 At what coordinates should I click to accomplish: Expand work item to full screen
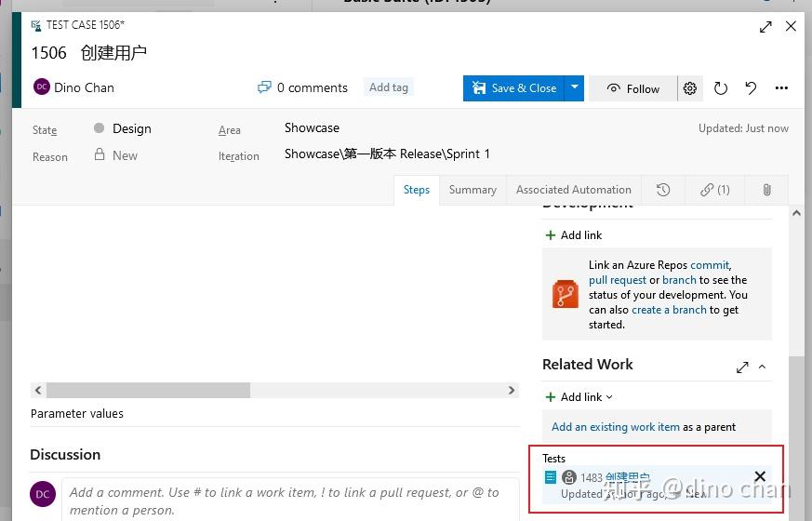[x=765, y=26]
